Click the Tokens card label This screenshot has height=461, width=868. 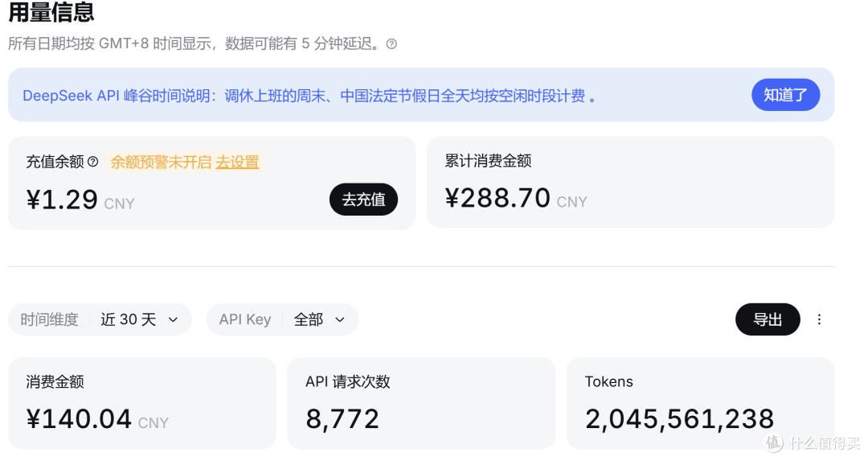click(609, 382)
